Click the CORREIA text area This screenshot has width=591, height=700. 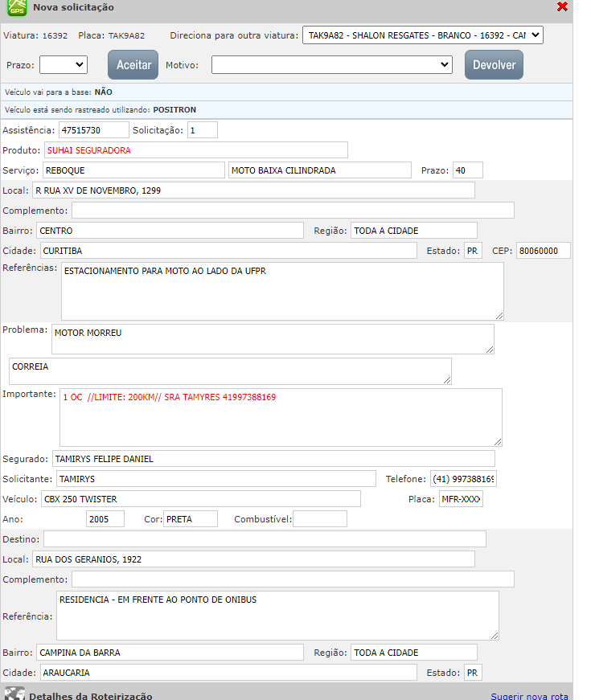pyautogui.click(x=230, y=371)
